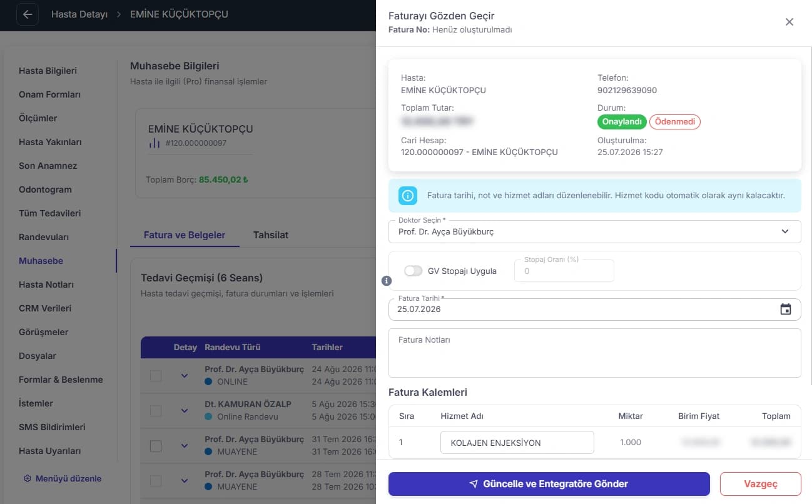The height and width of the screenshot is (504, 812).
Task: Close the invoice review panel
Action: pyautogui.click(x=789, y=22)
